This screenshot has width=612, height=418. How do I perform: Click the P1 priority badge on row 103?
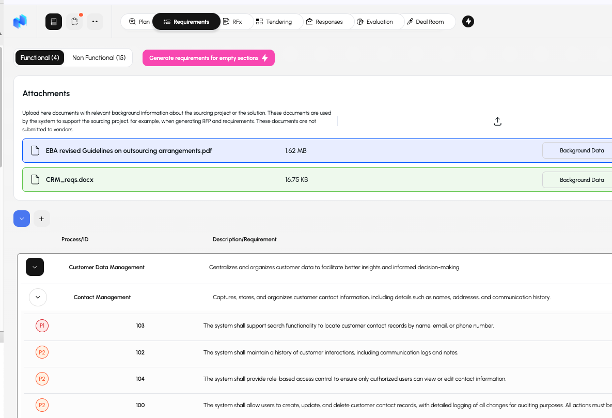click(x=42, y=326)
